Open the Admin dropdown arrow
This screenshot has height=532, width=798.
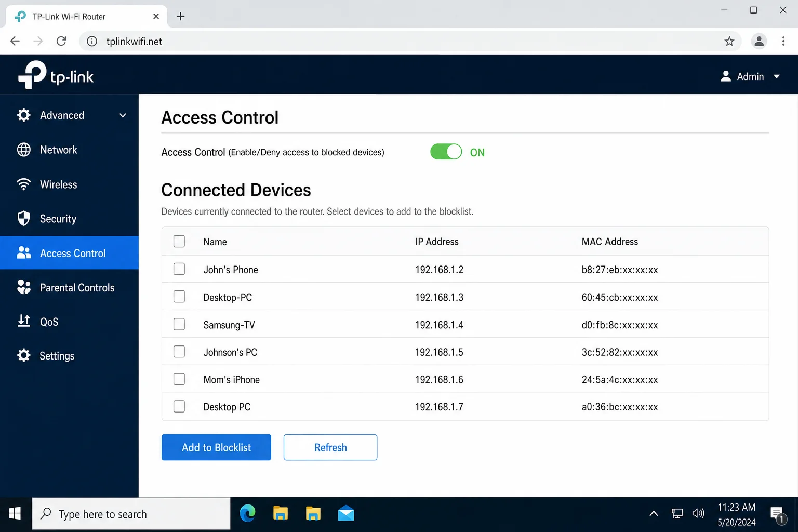tap(777, 76)
